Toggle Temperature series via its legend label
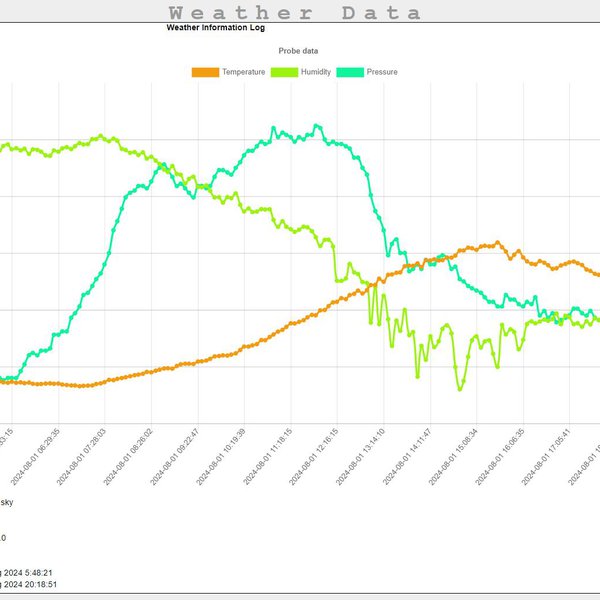The width and height of the screenshot is (600, 600). click(243, 72)
